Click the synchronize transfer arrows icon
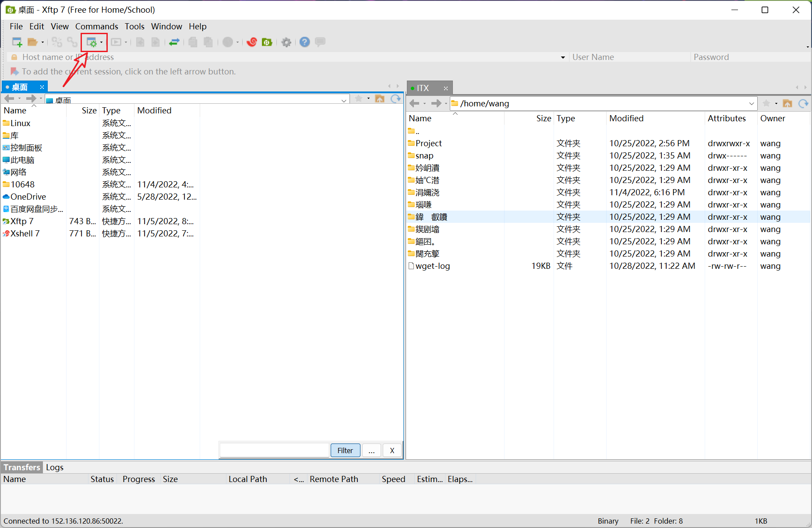Screen dimensions: 812x528 174,42
